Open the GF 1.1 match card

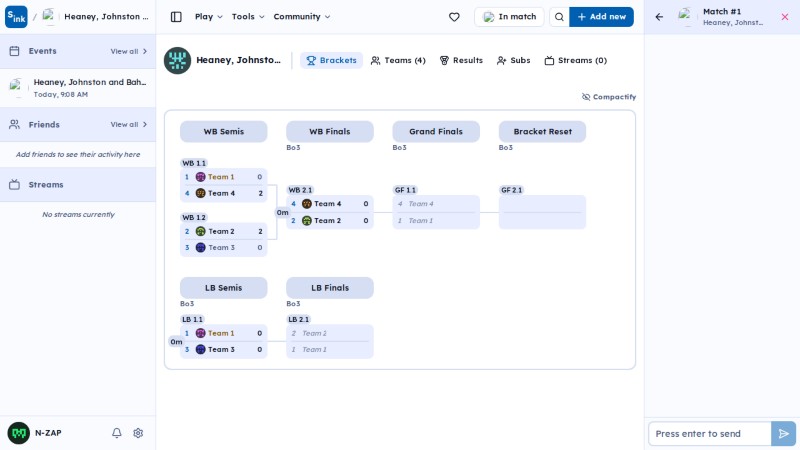[x=436, y=212]
